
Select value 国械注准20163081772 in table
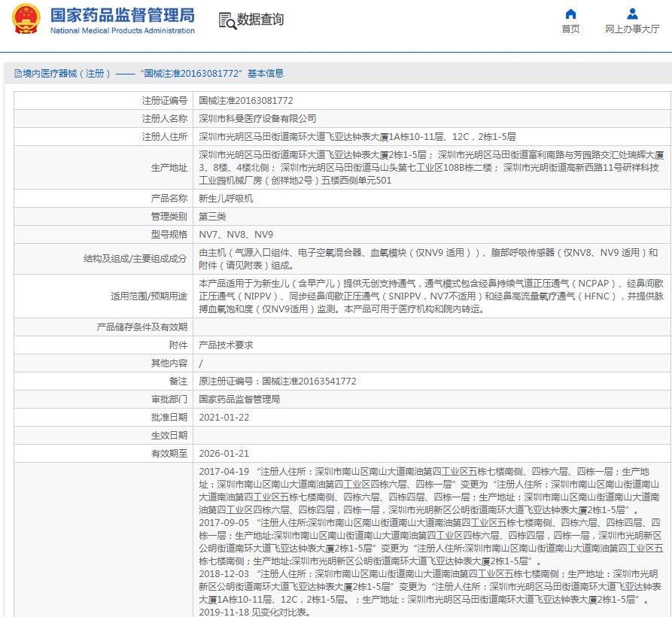(246, 101)
